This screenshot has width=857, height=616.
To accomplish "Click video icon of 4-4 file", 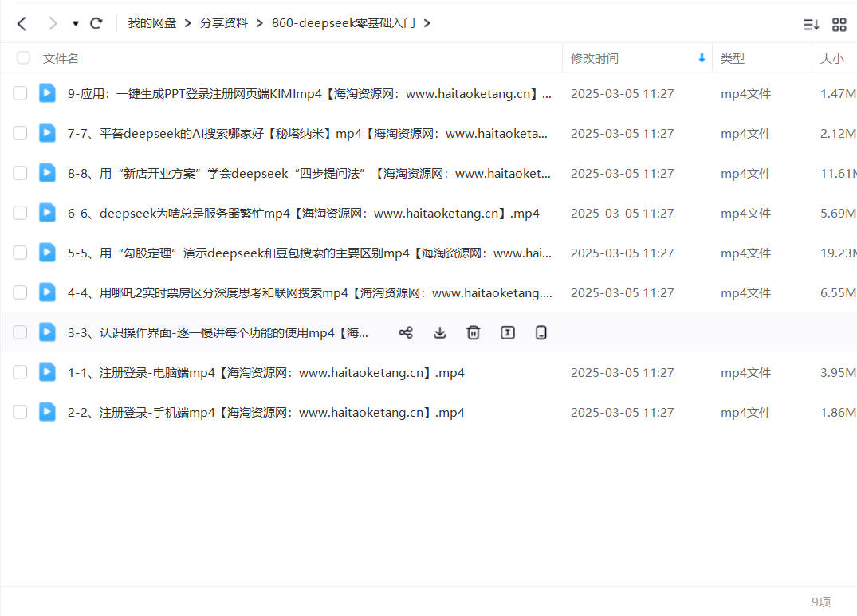I will (47, 292).
